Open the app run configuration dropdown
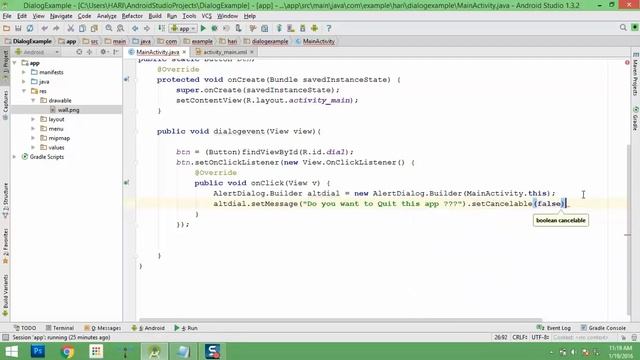This screenshot has width=640, height=360. 183,28
